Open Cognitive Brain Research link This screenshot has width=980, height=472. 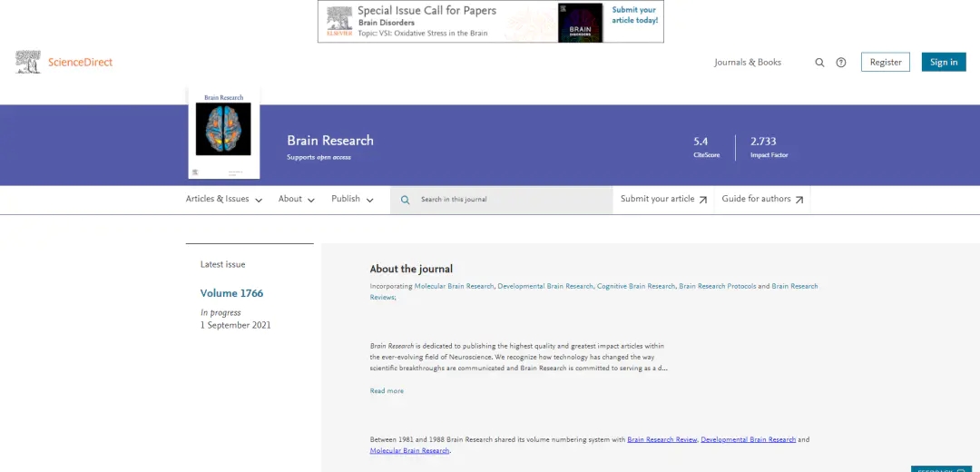[635, 286]
